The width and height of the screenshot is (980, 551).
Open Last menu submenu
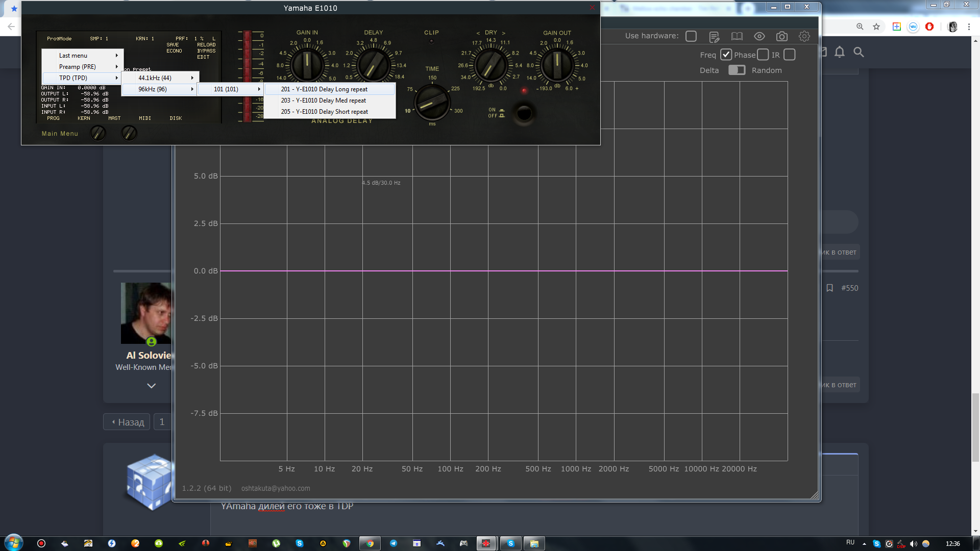[x=82, y=56]
